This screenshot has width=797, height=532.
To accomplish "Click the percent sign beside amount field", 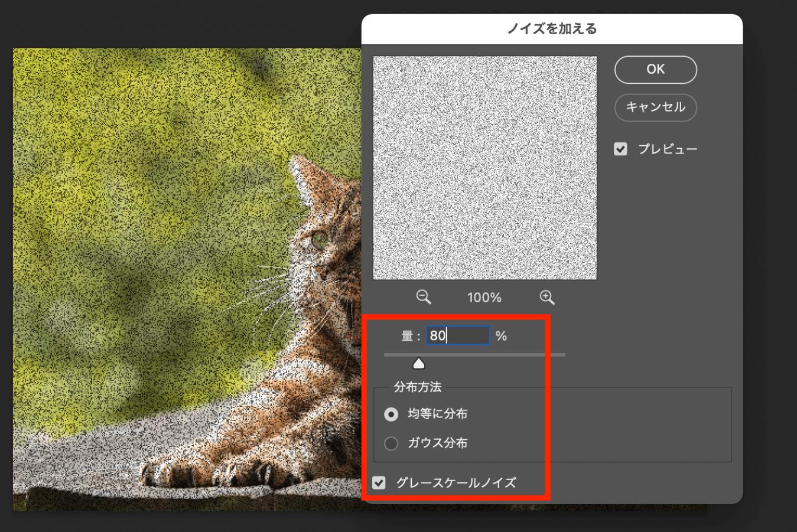I will pyautogui.click(x=501, y=336).
